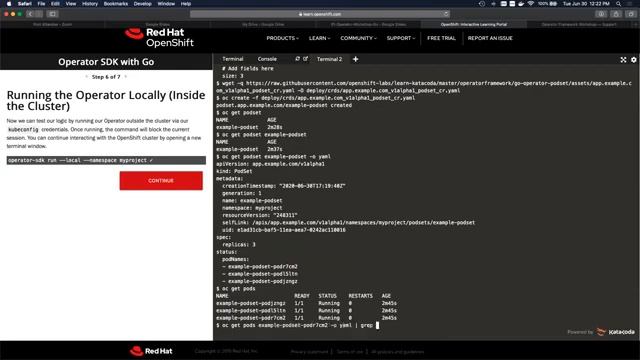This screenshot has height=360, width=640.
Task: Expand the SUPPORT navigation dropdown
Action: point(401,38)
